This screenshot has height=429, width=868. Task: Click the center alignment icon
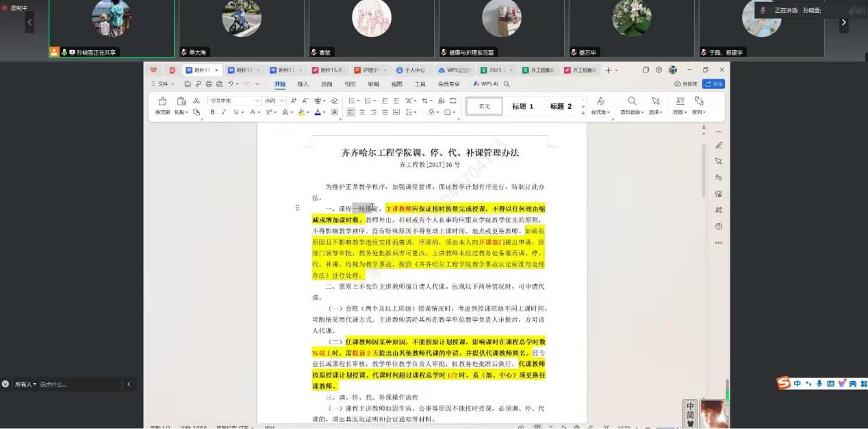coord(362,112)
